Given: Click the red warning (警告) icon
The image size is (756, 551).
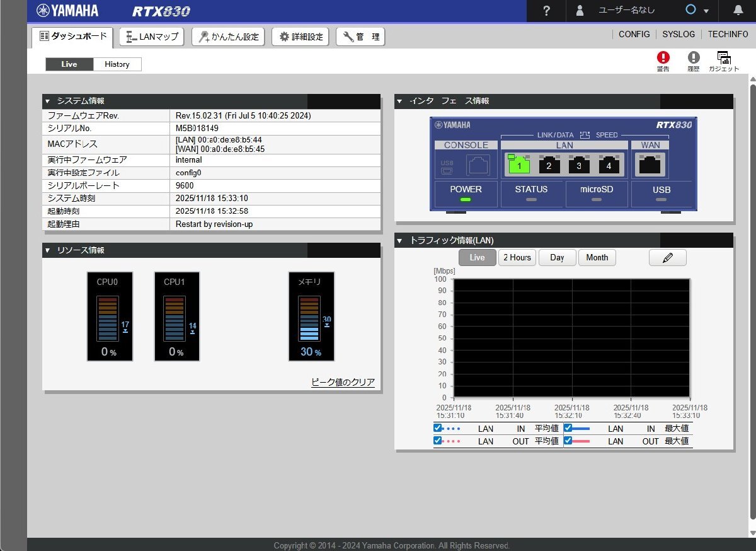Looking at the screenshot, I should pos(663,58).
